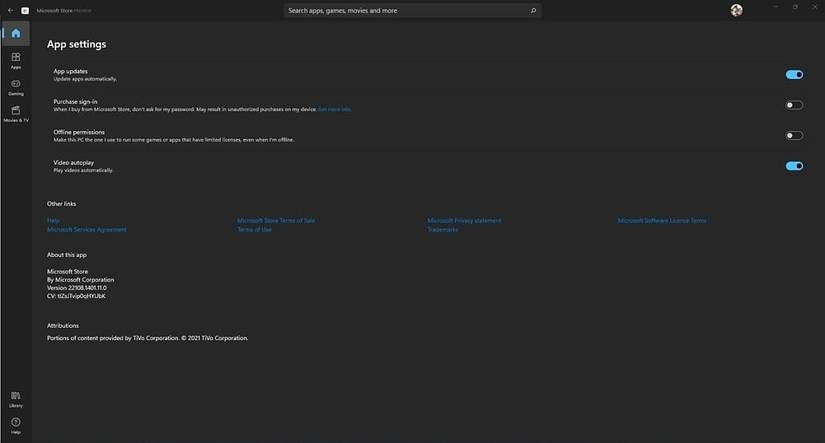
Task: Open the Trademarks link
Action: (442, 229)
